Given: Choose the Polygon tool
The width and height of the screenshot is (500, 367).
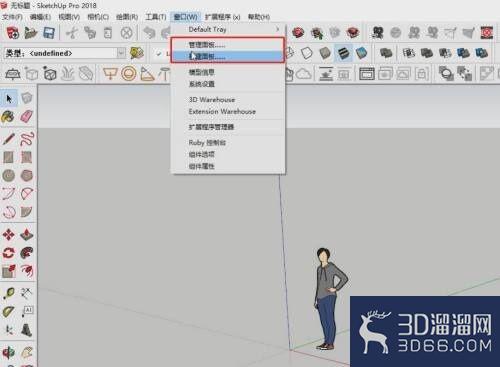Looking at the screenshot, I should pos(27,175).
